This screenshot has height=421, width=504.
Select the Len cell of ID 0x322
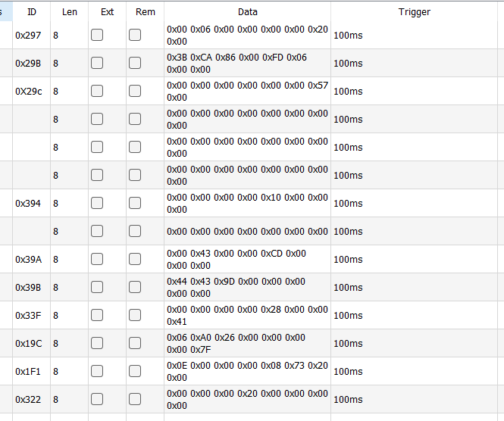[69, 399]
